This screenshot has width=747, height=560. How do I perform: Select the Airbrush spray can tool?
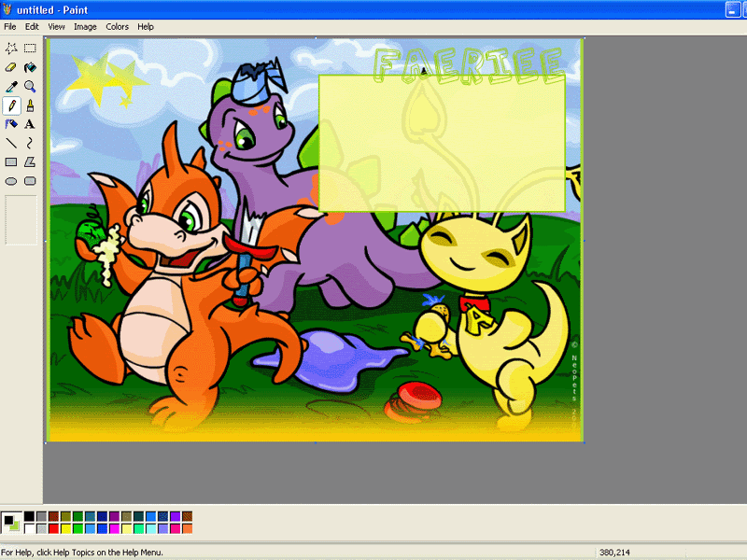click(x=11, y=124)
